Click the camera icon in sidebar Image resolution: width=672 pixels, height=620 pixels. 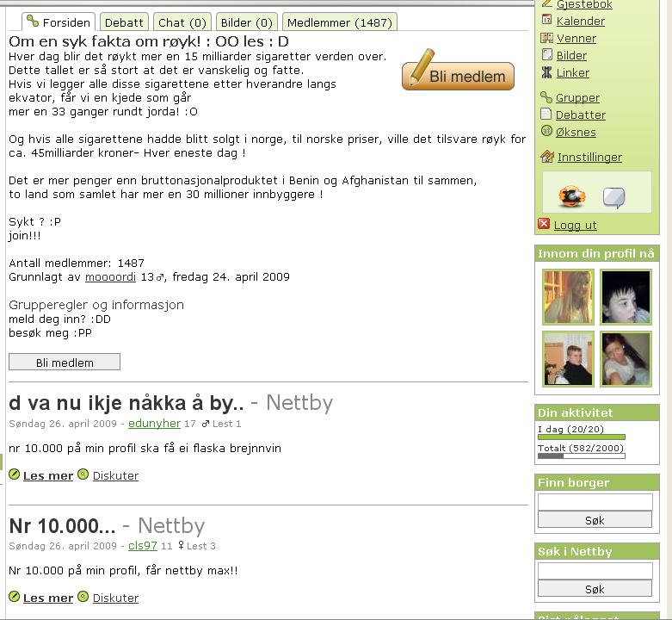(571, 196)
